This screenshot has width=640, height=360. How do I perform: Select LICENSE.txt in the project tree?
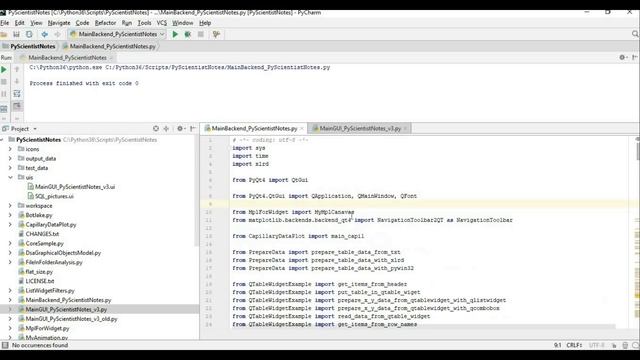pyautogui.click(x=40, y=281)
